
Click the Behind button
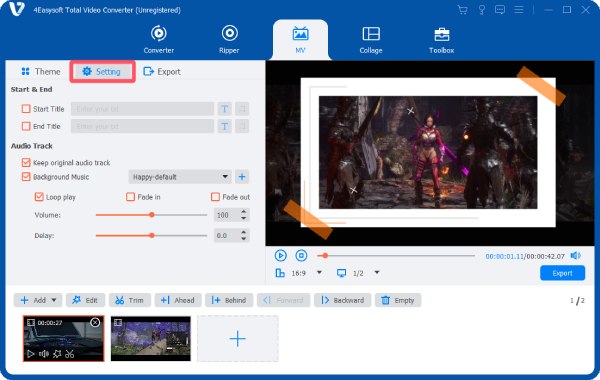coord(229,300)
